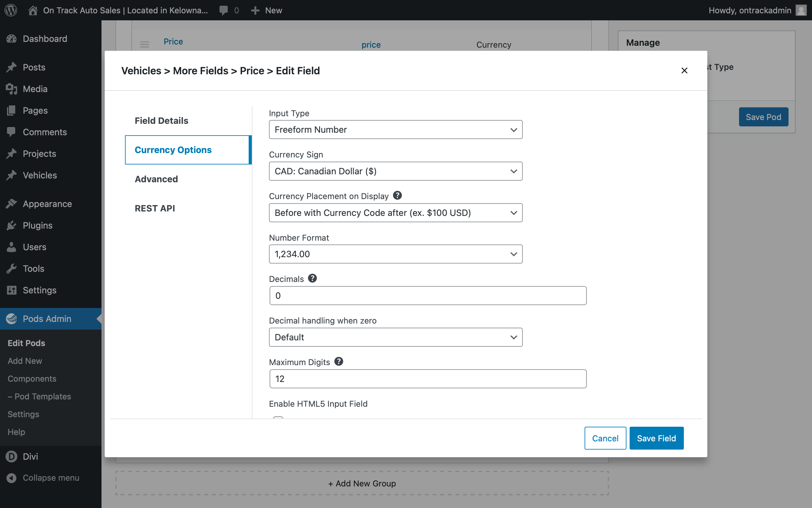Open the comments bubble icon in admin bar
This screenshot has width=812, height=508.
(224, 10)
